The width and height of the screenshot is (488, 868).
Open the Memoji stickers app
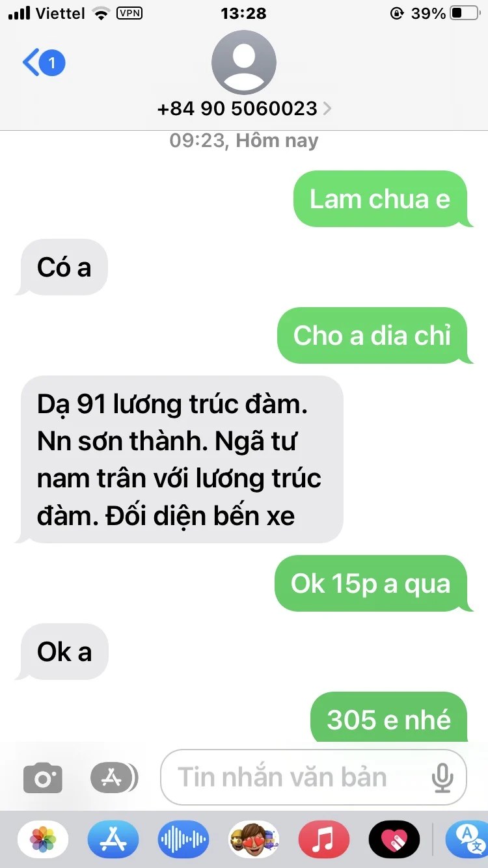click(254, 839)
